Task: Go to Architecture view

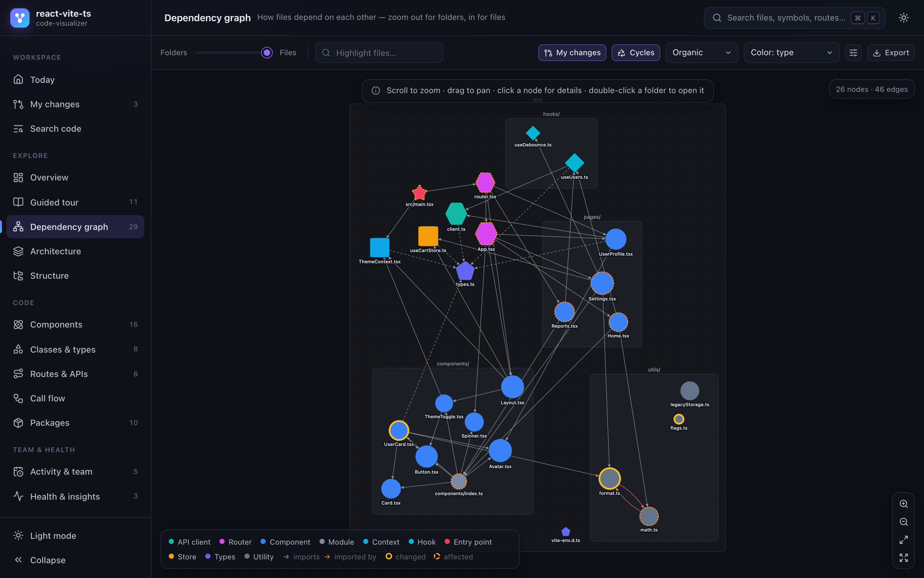Action: tap(76, 251)
